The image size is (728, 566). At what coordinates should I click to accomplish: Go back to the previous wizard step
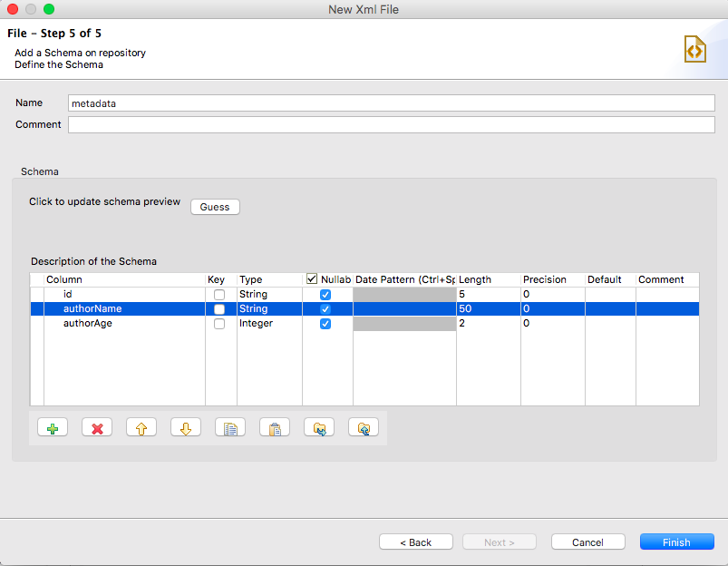click(415, 542)
